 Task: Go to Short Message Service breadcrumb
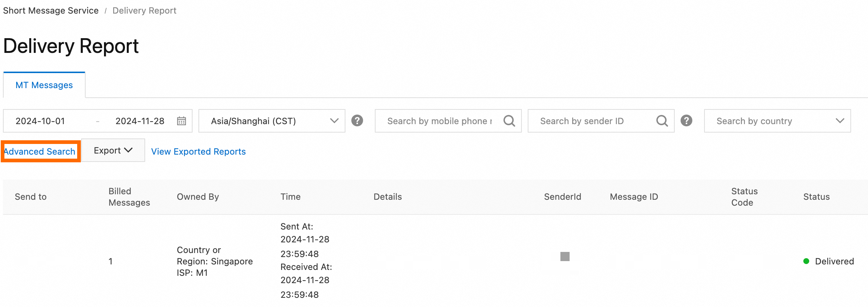pyautogui.click(x=51, y=11)
